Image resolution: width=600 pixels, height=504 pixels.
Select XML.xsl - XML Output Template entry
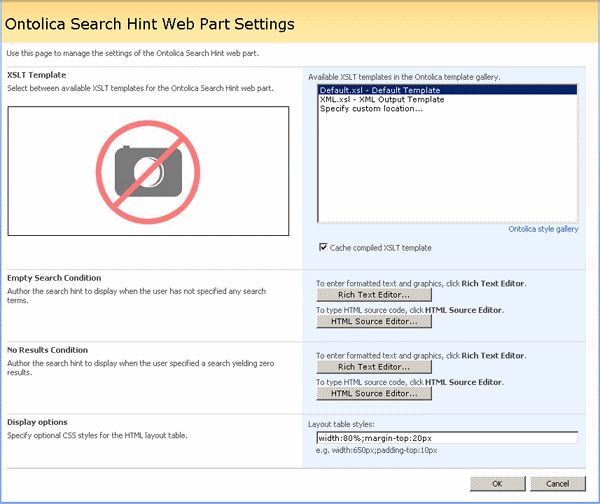[447, 99]
